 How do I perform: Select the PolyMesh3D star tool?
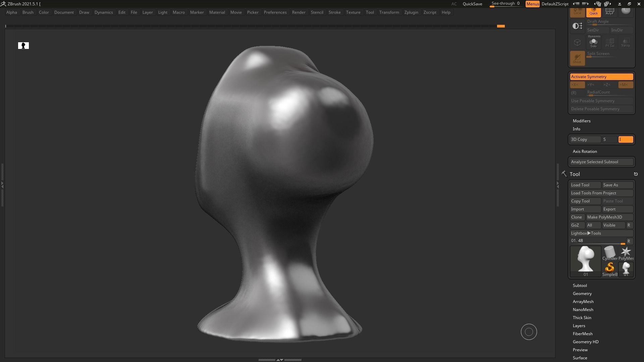pyautogui.click(x=626, y=253)
